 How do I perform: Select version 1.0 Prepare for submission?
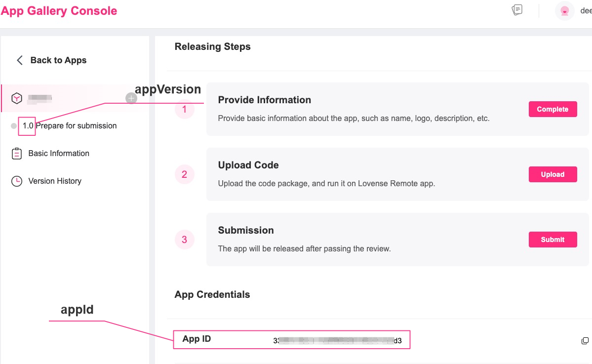[x=69, y=126]
